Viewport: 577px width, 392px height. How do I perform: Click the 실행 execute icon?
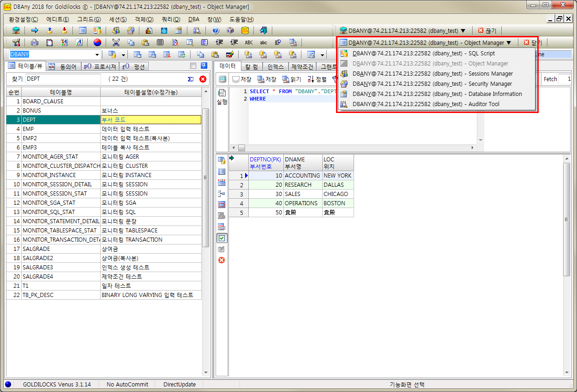point(222,96)
